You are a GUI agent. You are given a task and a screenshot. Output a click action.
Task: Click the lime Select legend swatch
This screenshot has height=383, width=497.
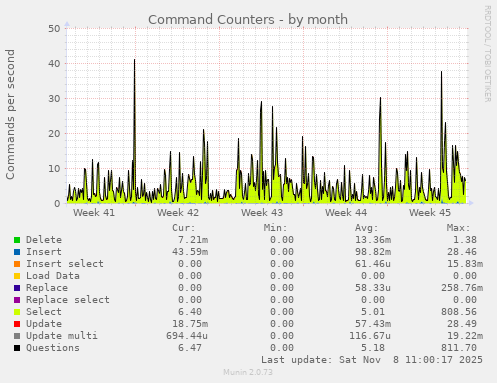tap(17, 312)
